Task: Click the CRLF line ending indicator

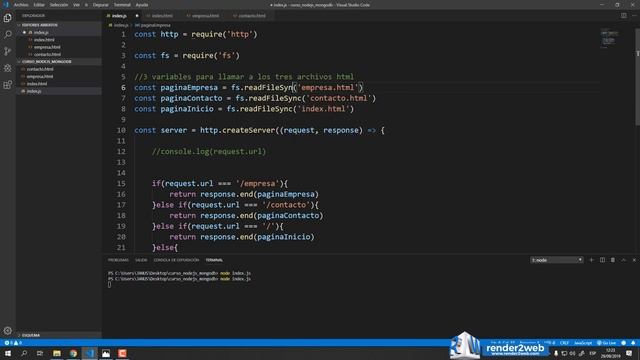Action: pyautogui.click(x=564, y=343)
